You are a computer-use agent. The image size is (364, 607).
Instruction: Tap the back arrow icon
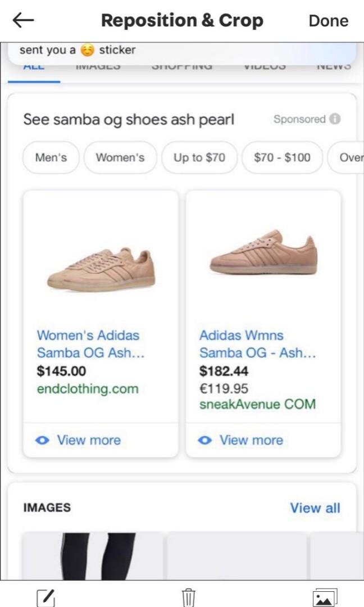coord(23,21)
